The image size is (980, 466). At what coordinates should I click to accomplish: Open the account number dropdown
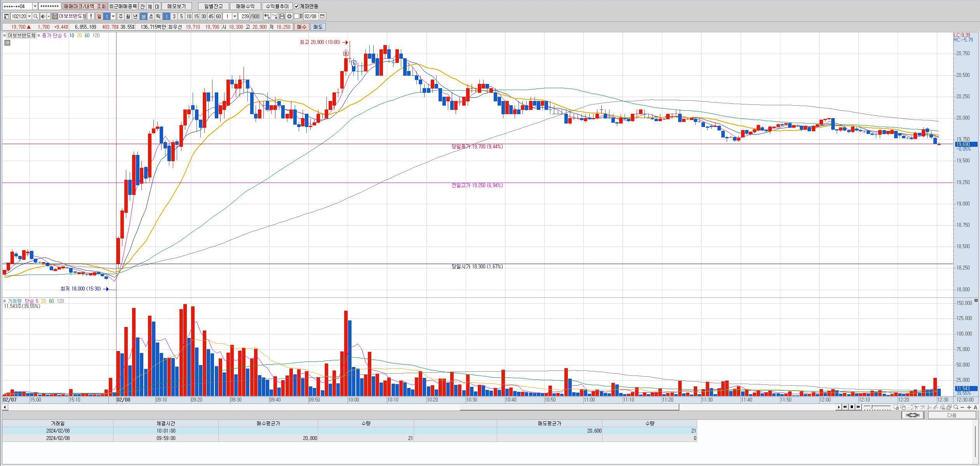tap(35, 6)
